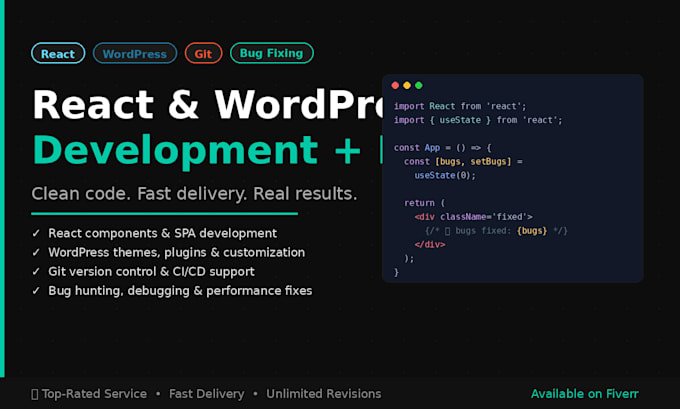The width and height of the screenshot is (680, 409).
Task: Click the checkmark beside React components
Action: (x=36, y=233)
